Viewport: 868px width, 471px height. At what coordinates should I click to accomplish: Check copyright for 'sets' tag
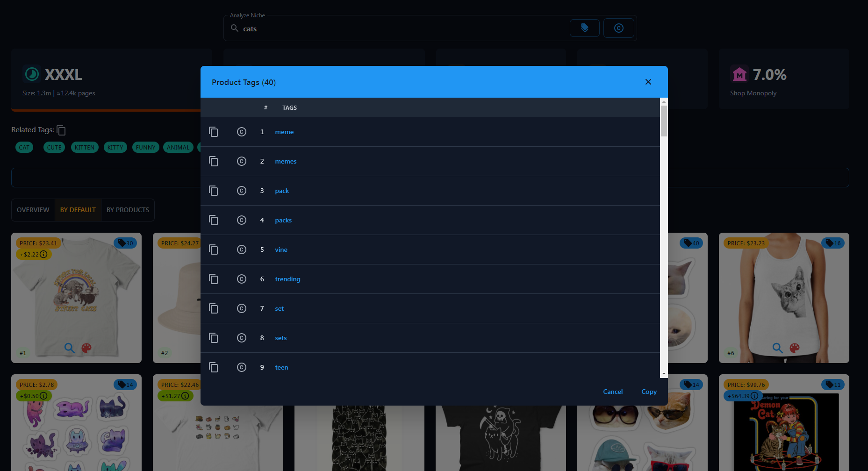[242, 338]
